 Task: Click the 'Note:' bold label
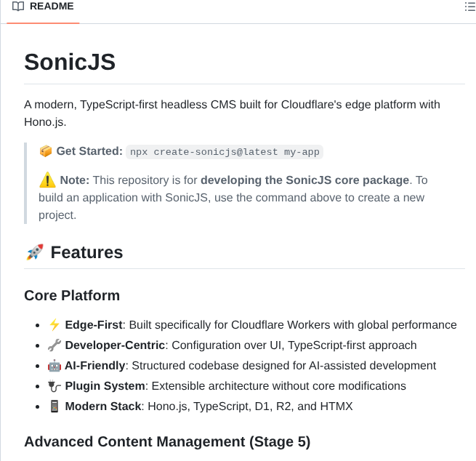point(75,180)
